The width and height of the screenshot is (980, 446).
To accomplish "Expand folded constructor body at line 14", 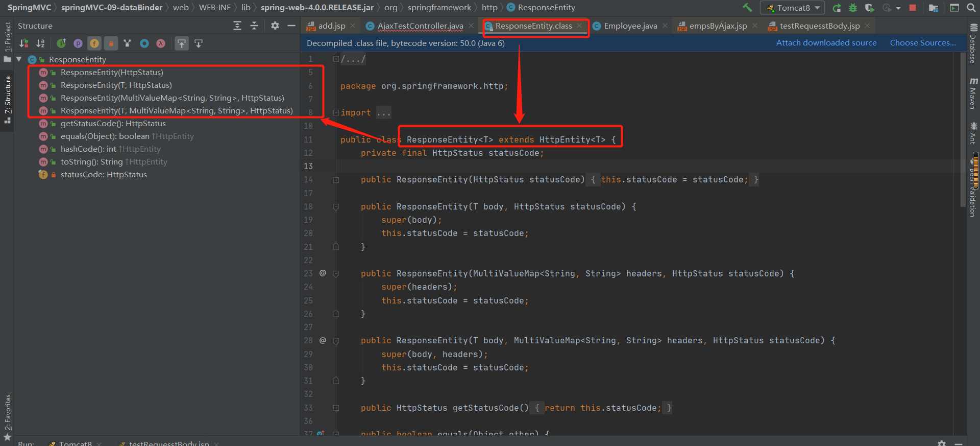I will click(x=336, y=180).
